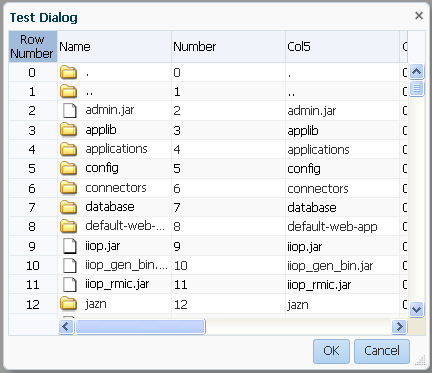The image size is (432, 373).
Task: Select database in Name column
Action: tap(110, 207)
